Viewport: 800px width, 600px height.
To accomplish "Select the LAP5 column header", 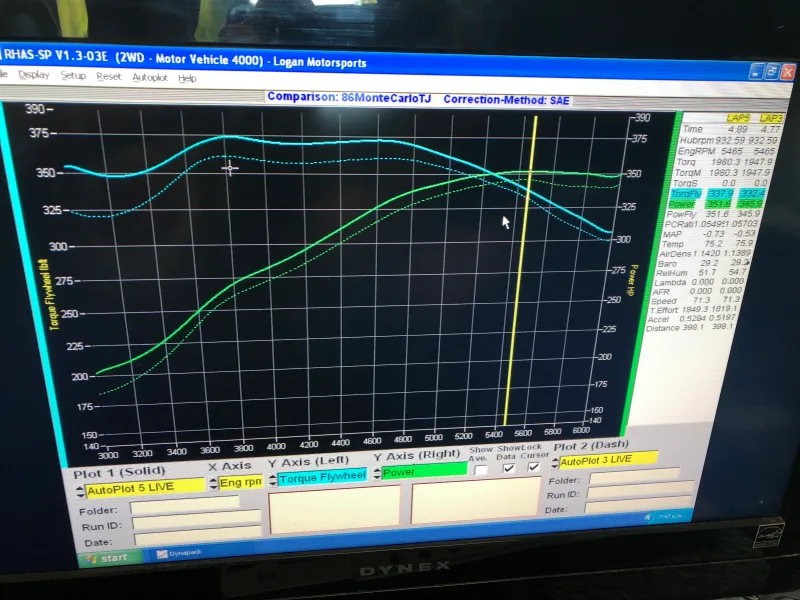I will tap(738, 117).
